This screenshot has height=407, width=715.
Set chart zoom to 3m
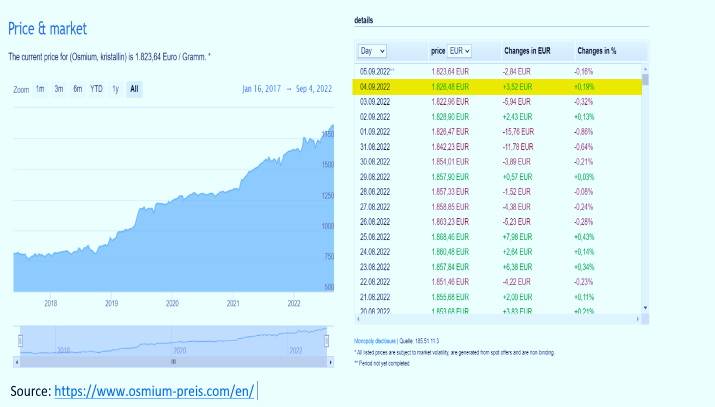coord(59,89)
